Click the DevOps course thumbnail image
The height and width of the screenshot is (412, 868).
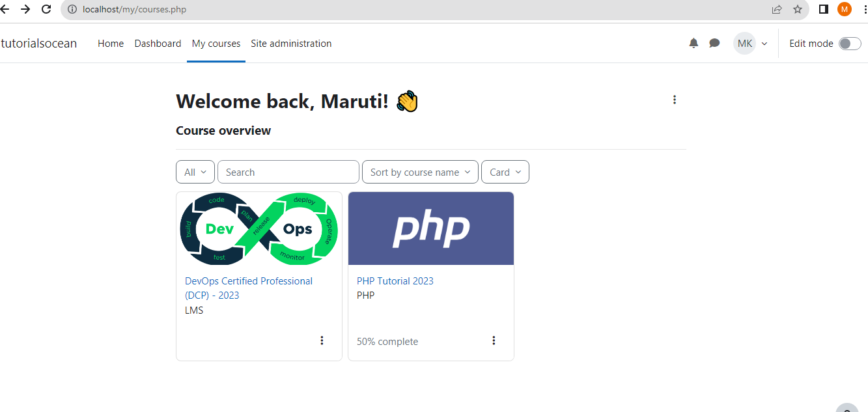(x=259, y=228)
